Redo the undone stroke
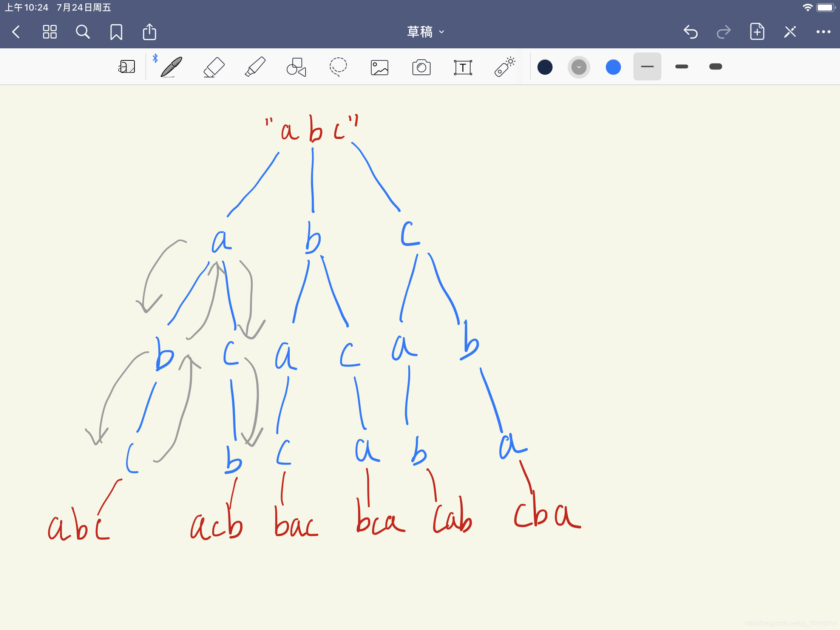 [x=724, y=32]
